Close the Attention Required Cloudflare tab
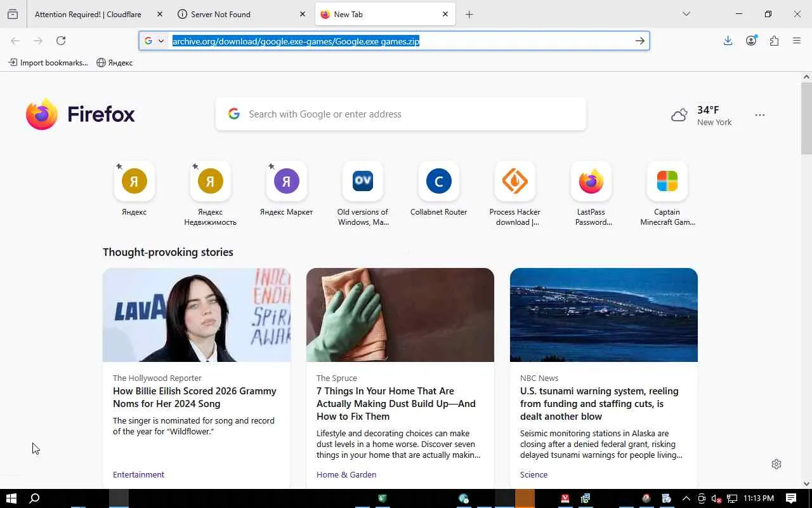 (x=160, y=14)
